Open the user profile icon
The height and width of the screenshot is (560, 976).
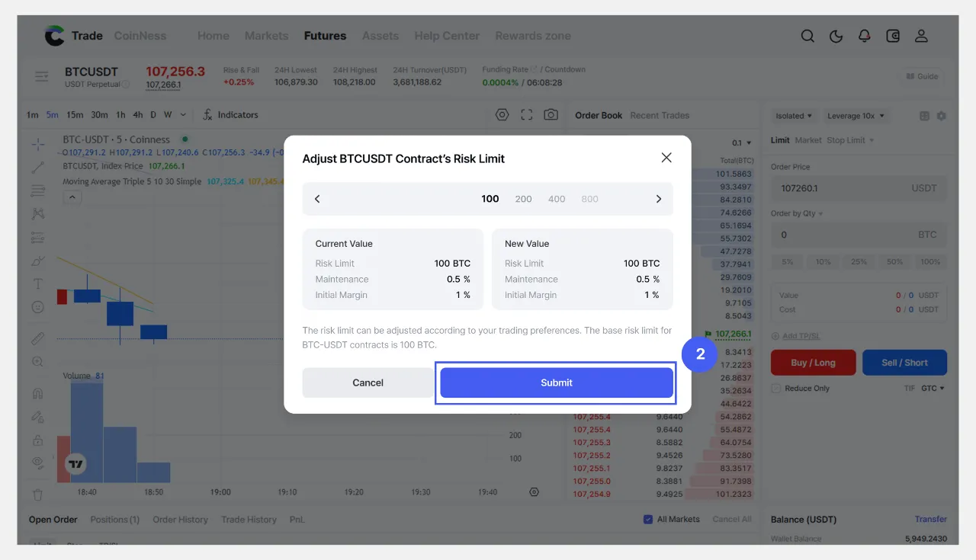921,36
